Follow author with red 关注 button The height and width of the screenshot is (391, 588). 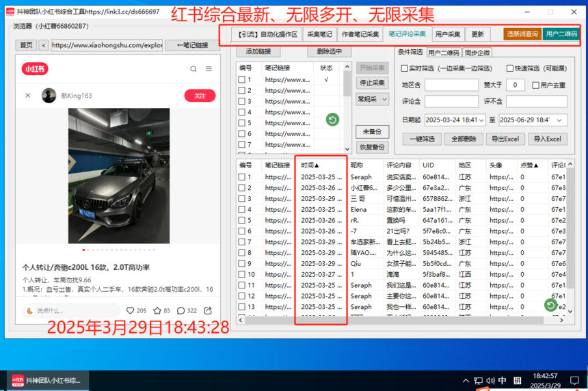[x=200, y=96]
